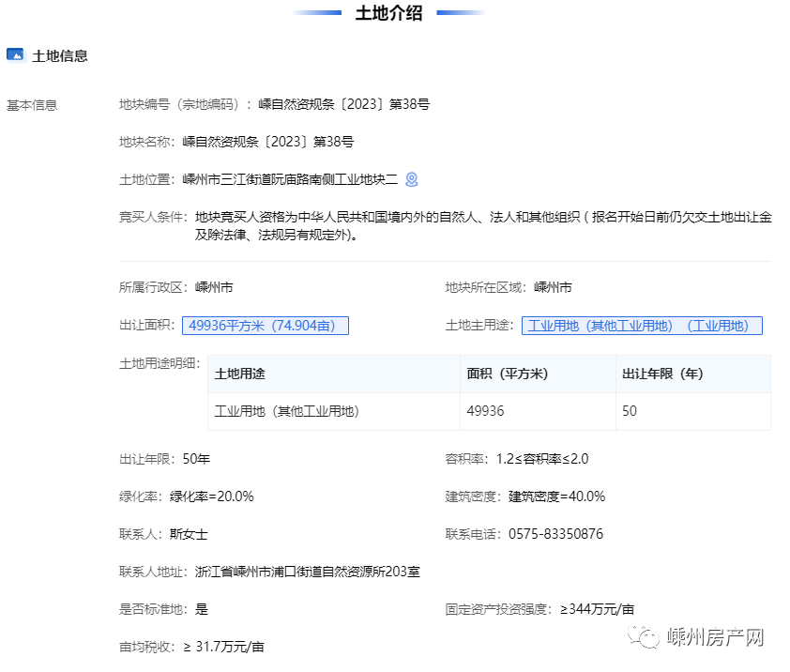The height and width of the screenshot is (672, 790).
Task: Click the 基本信息 side label
Action: 32,105
